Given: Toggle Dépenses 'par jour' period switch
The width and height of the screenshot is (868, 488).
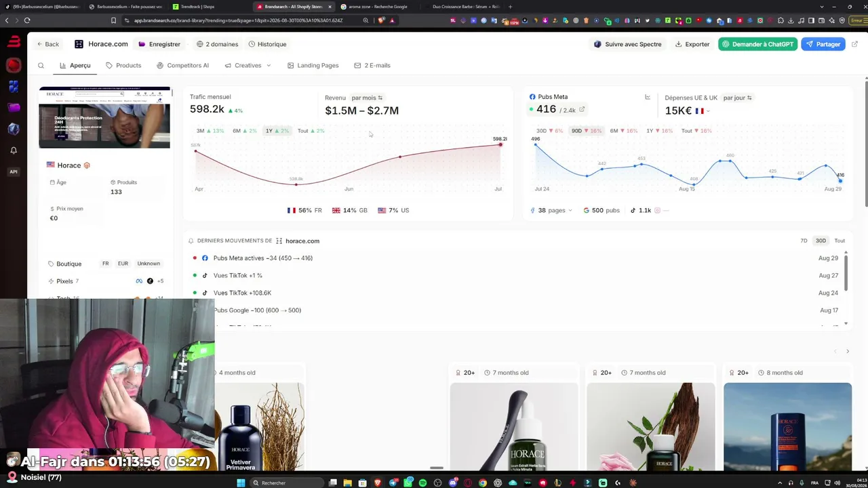Looking at the screenshot, I should (x=737, y=98).
